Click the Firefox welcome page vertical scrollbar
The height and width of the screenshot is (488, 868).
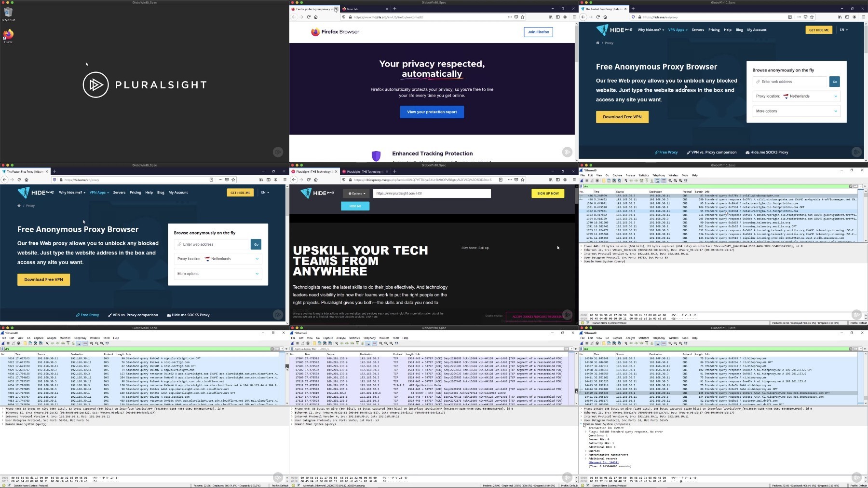pyautogui.click(x=576, y=43)
